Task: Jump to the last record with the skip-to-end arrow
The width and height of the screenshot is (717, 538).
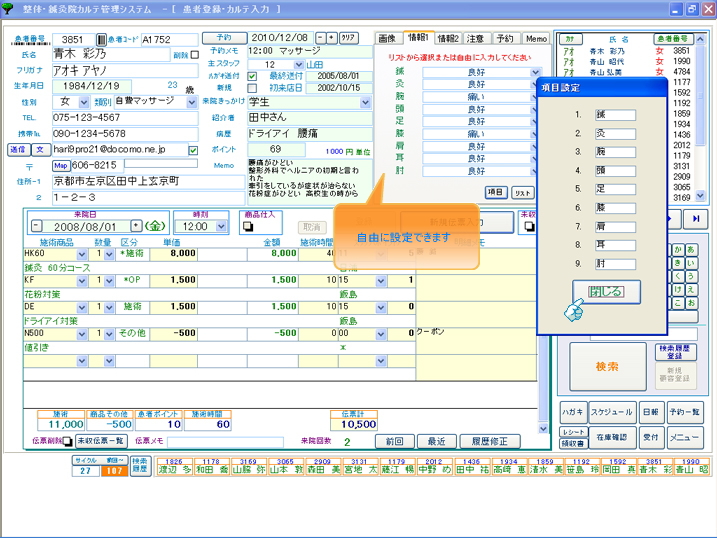Action: (696, 219)
